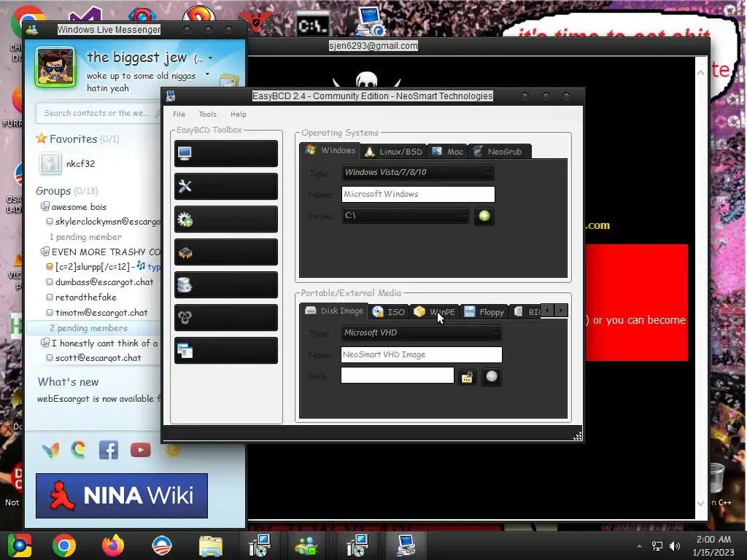Screen dimensions: 747x560
Task: Open the Drive dropdown showing C:\
Action: click(406, 216)
